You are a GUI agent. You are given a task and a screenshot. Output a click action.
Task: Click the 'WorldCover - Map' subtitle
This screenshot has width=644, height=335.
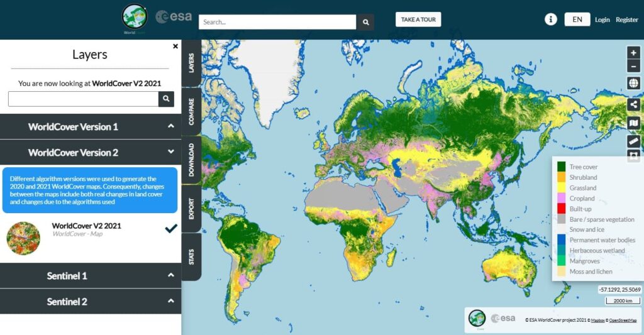77,234
